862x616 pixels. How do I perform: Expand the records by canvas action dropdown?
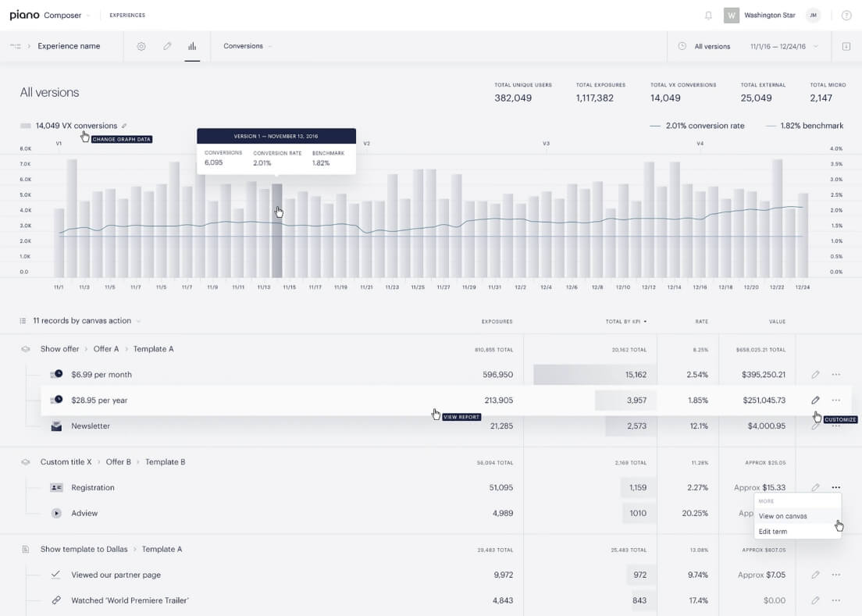[x=86, y=321]
